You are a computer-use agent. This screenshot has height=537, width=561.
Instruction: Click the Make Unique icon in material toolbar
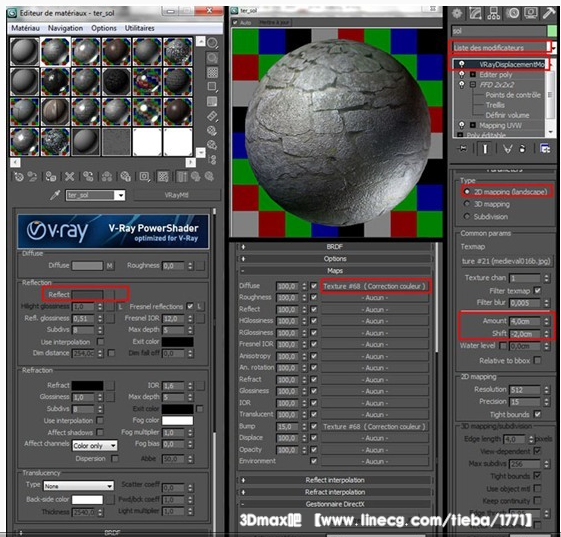107,176
